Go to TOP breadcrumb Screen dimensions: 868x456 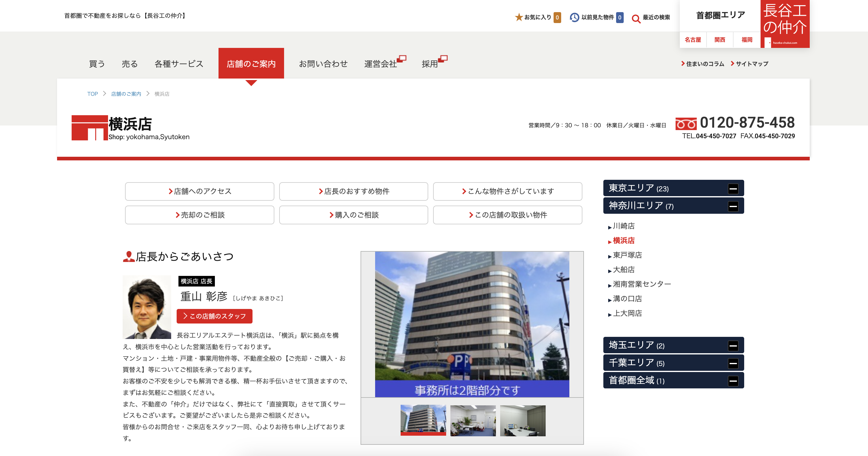[x=92, y=94]
